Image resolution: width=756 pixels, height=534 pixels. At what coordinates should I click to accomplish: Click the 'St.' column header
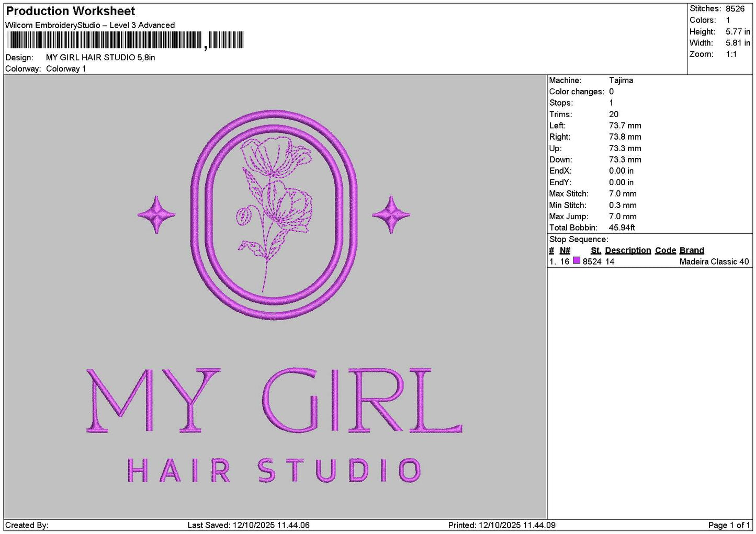click(x=596, y=251)
